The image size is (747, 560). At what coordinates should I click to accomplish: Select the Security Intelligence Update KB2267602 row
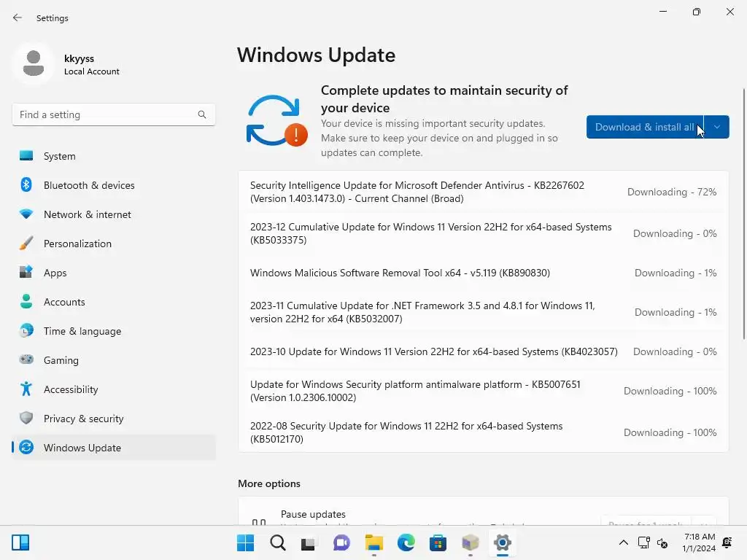[x=484, y=192]
